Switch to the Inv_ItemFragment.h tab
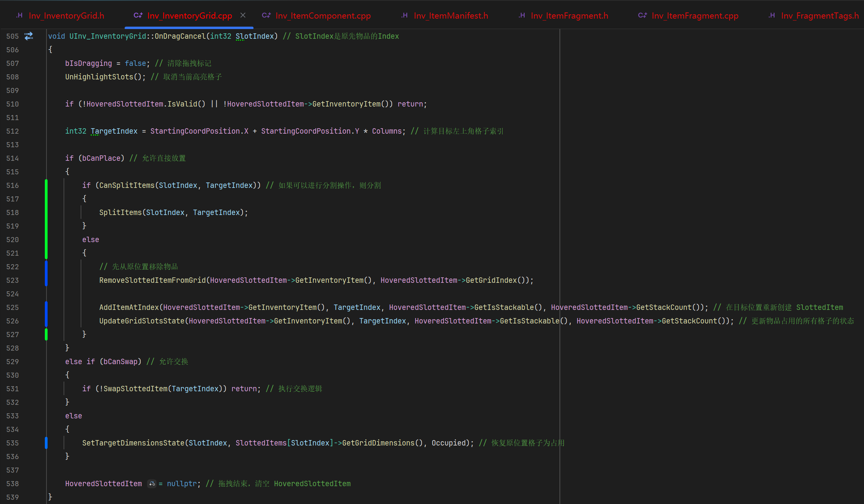This screenshot has width=864, height=504. click(x=569, y=15)
